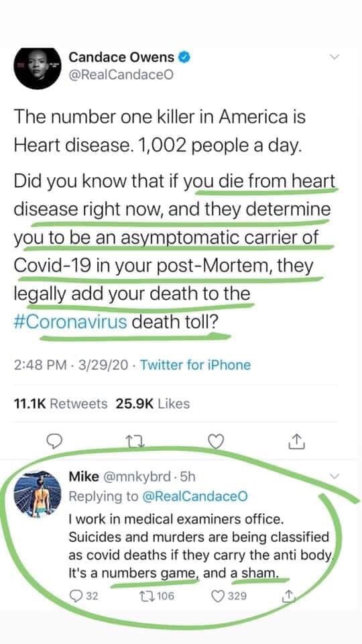Open the #Coronavirus hashtag
The image size is (362, 644).
tap(70, 321)
